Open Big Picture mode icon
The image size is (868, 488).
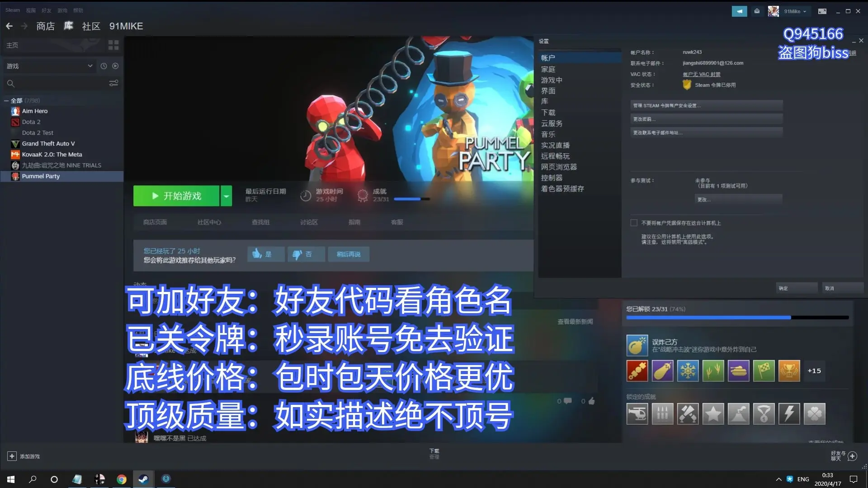(822, 11)
